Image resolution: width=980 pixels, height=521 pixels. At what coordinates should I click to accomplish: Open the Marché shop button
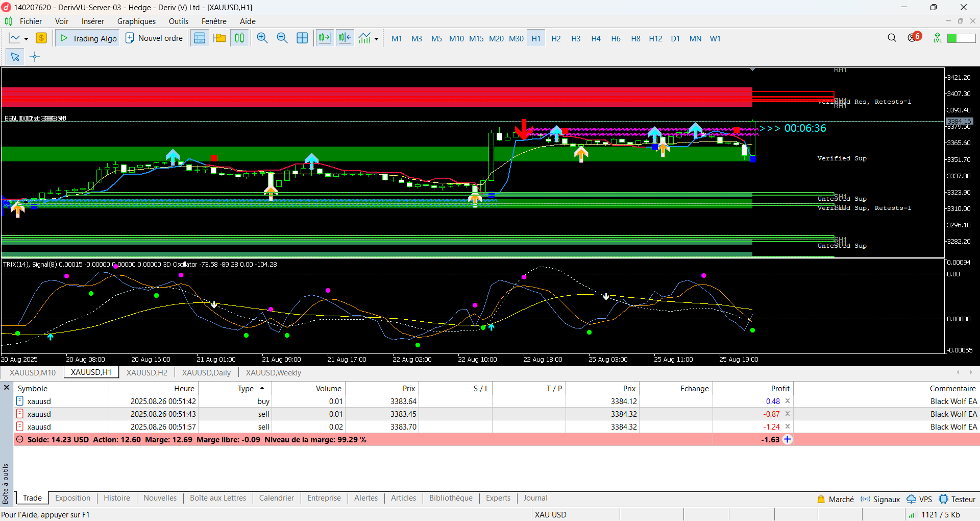coord(836,499)
